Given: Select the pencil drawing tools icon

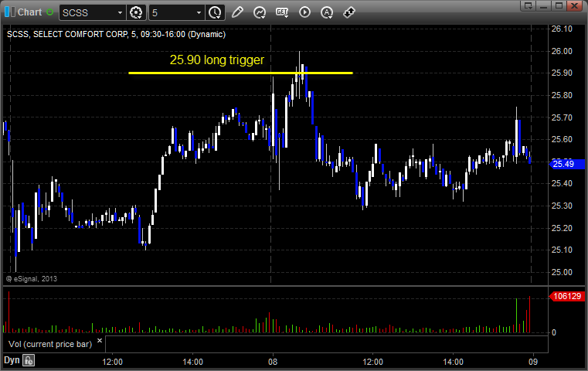Looking at the screenshot, I should tap(237, 12).
